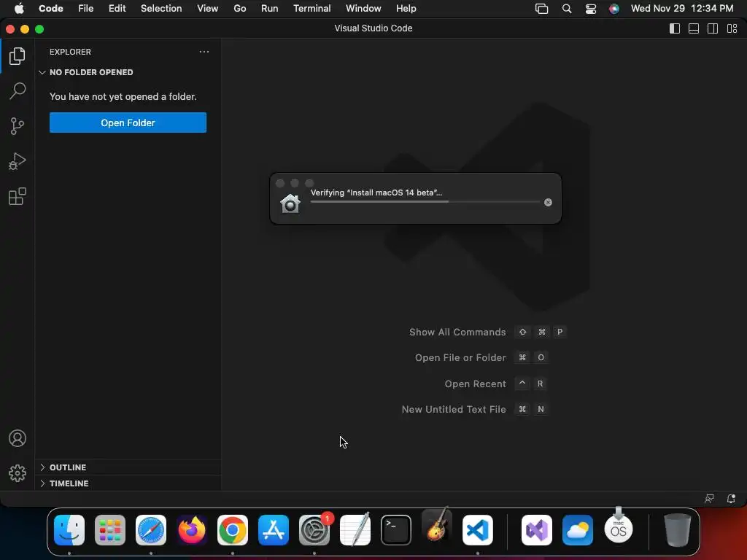Open the Explorer view in activity bar

click(18, 56)
